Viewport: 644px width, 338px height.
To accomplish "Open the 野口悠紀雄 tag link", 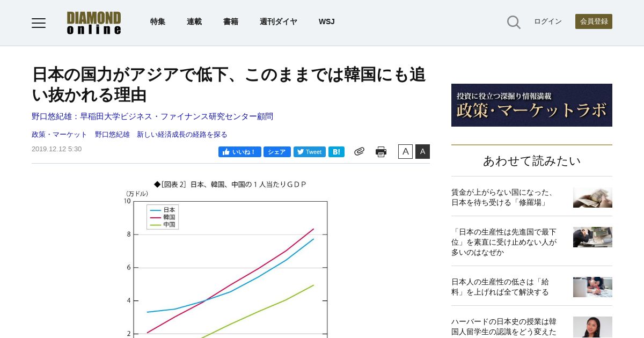I will (112, 135).
